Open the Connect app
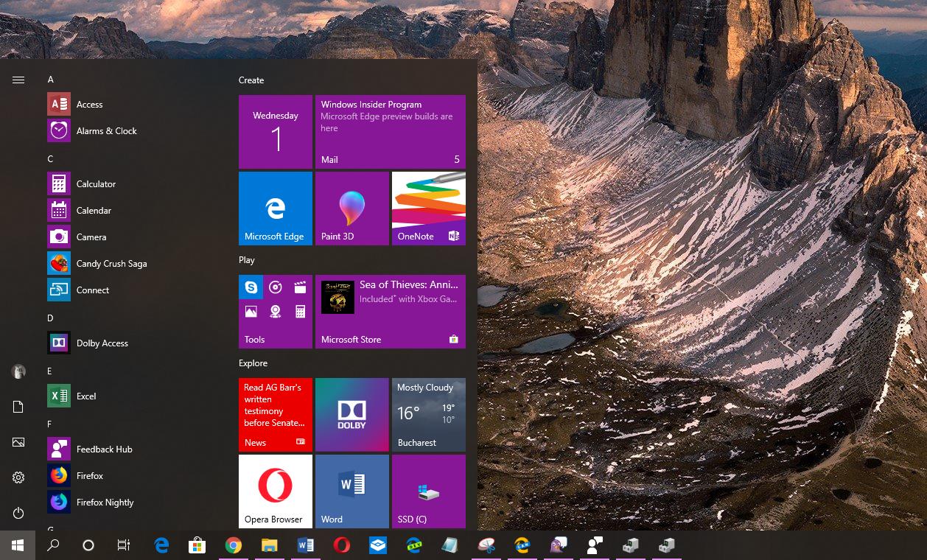 point(133,290)
